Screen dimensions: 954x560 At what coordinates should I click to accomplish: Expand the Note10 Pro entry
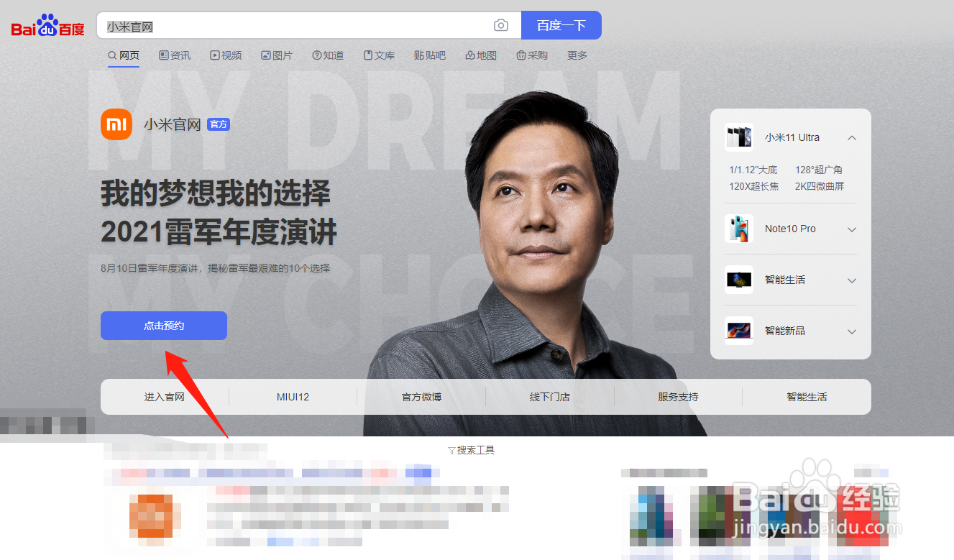[851, 229]
